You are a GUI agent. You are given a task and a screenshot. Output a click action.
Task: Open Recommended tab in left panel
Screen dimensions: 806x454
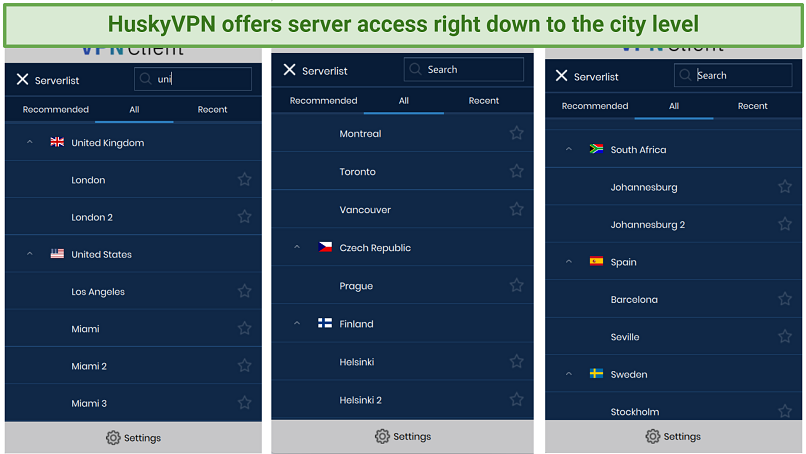56,110
